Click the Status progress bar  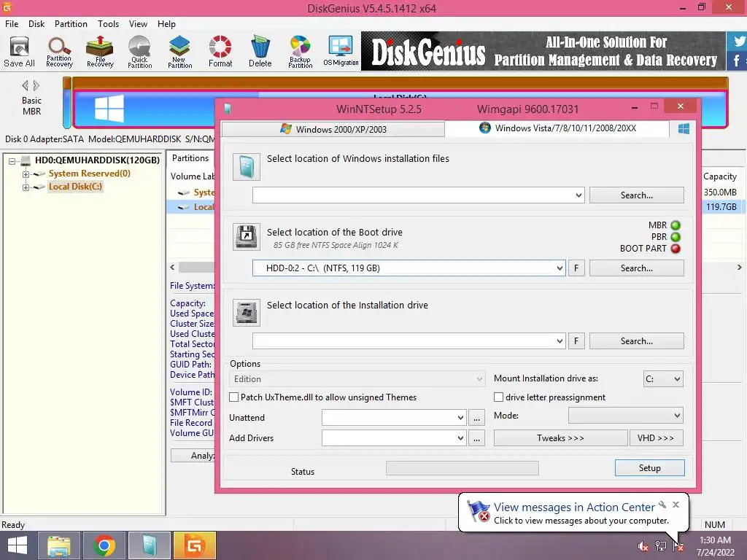pos(462,468)
